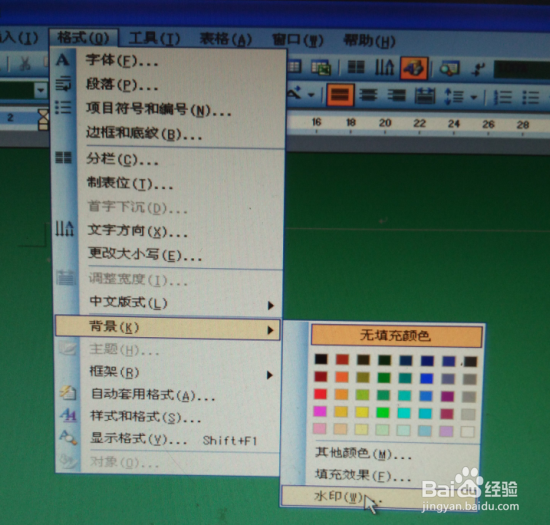Click the line spacing toolbar icon
550x525 pixels.
(454, 96)
